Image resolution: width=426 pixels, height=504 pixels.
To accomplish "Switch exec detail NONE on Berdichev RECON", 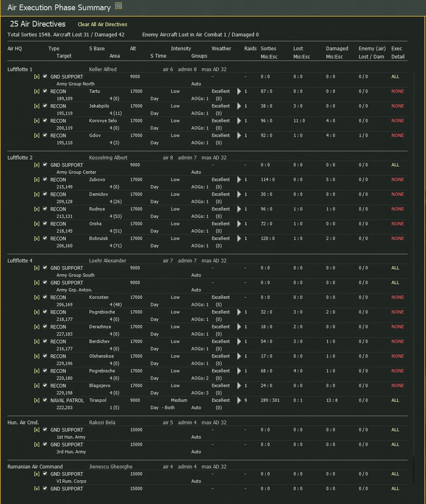I will tap(397, 342).
